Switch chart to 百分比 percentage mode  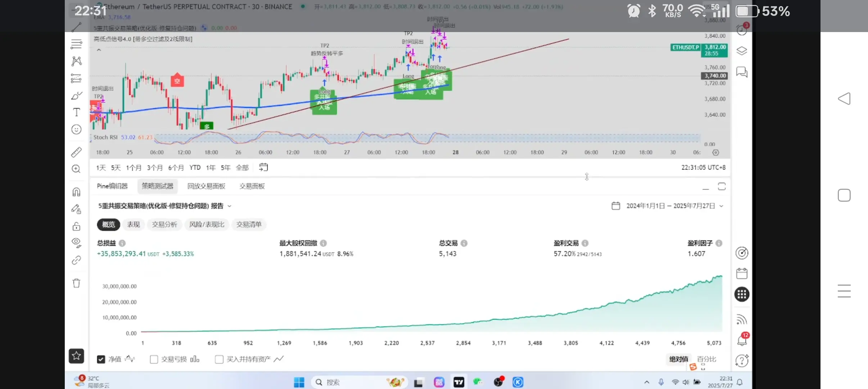[706, 359]
